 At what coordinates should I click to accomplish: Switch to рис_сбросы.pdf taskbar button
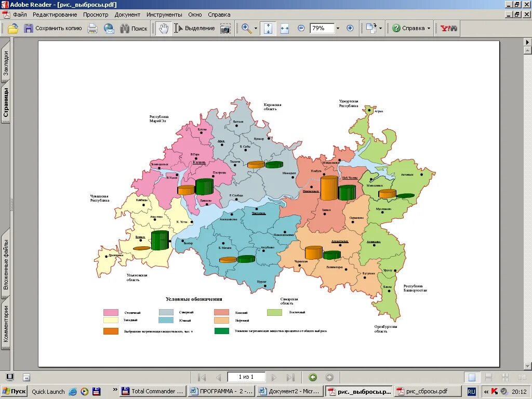pos(427,391)
